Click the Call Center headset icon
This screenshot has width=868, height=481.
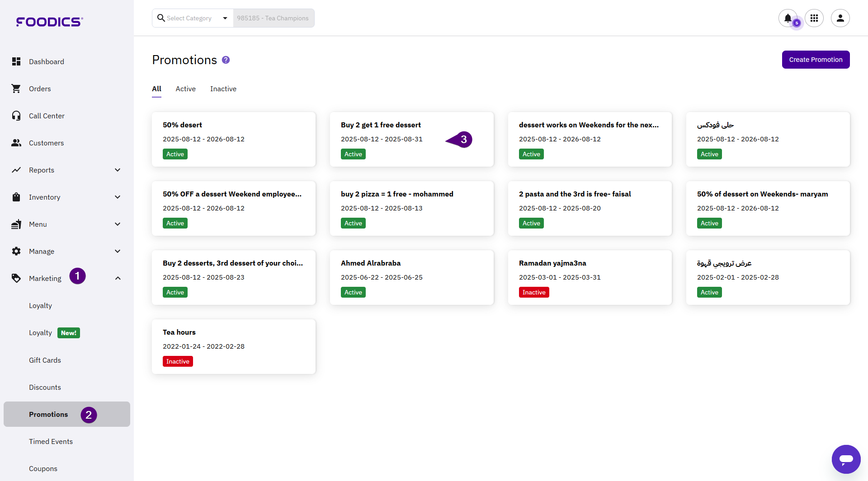[x=16, y=116]
